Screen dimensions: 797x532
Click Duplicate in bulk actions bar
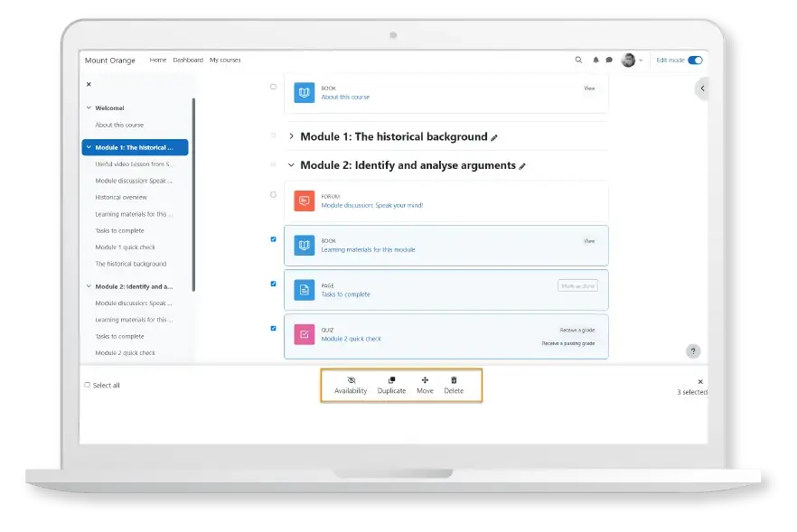click(391, 386)
